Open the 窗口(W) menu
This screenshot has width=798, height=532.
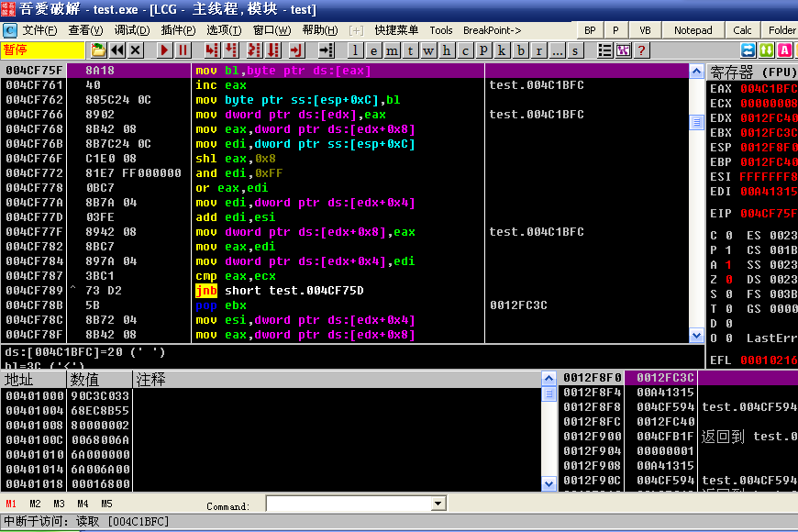272,30
